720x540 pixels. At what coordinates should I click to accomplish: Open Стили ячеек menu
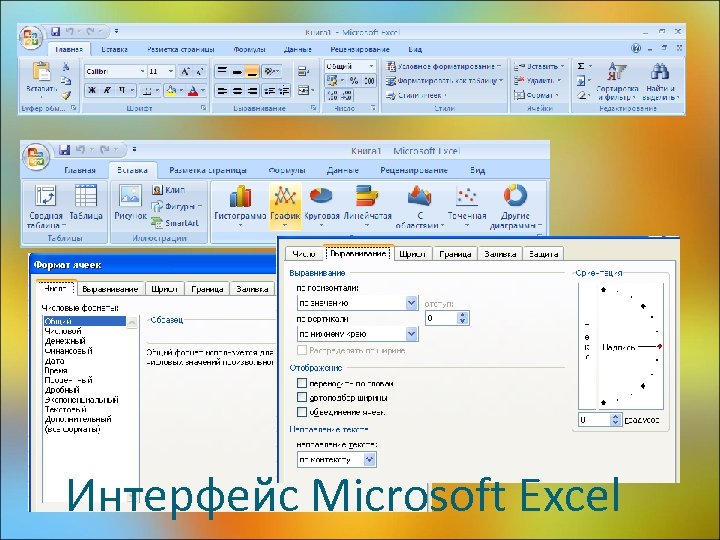(416, 96)
